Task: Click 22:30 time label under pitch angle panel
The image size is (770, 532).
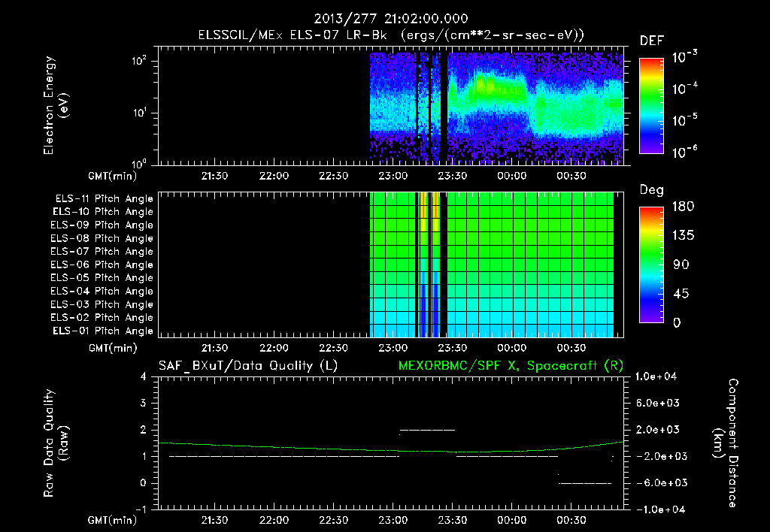Action: (x=333, y=348)
